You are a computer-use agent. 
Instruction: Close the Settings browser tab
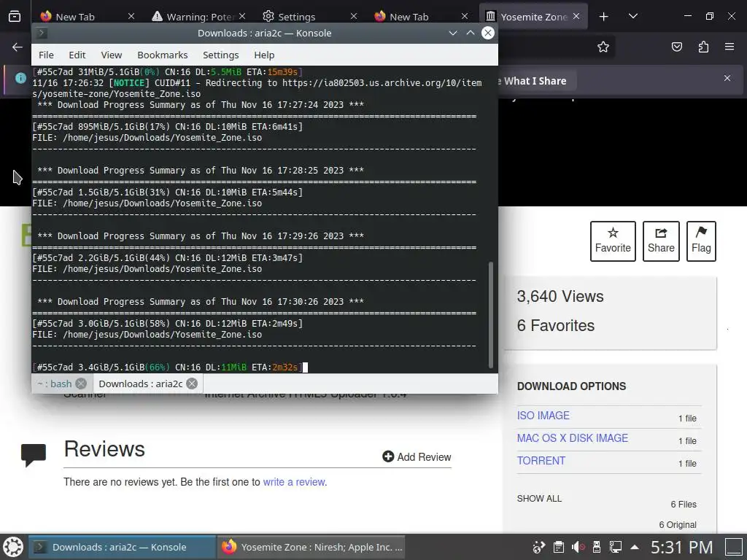pyautogui.click(x=354, y=16)
